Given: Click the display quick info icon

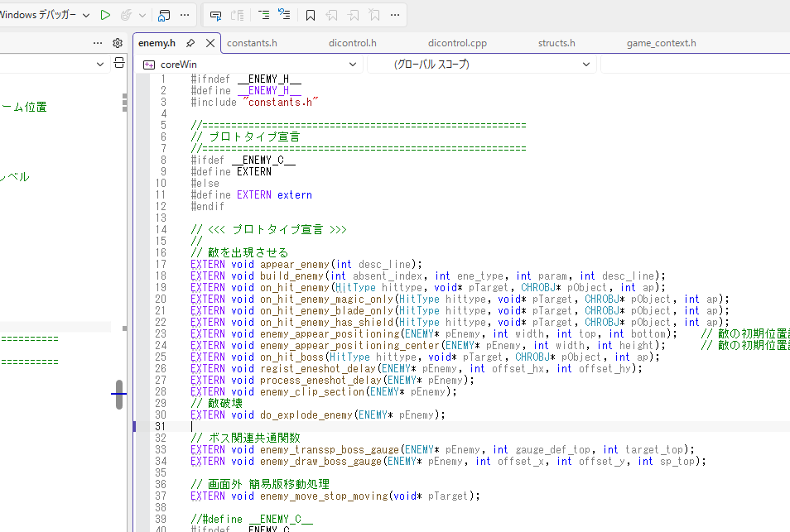Looking at the screenshot, I should coord(215,16).
